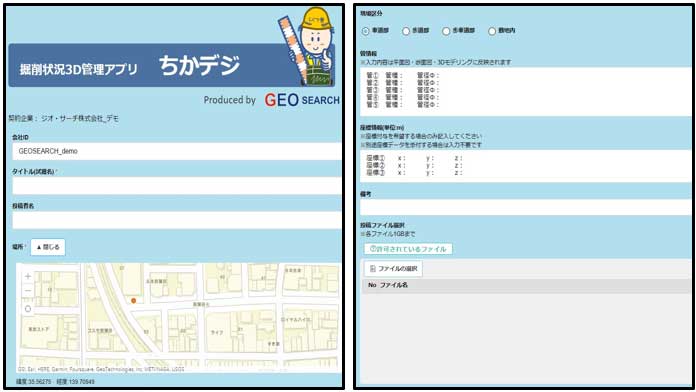This screenshot has height=392, width=696.
Task: Click the 'Produced by' text
Action: point(229,100)
